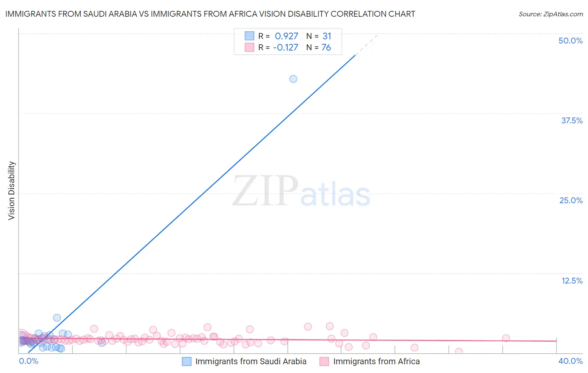Toggle the 'Immigrants from Africa' legend label
The image size is (588, 373).
(376, 361)
